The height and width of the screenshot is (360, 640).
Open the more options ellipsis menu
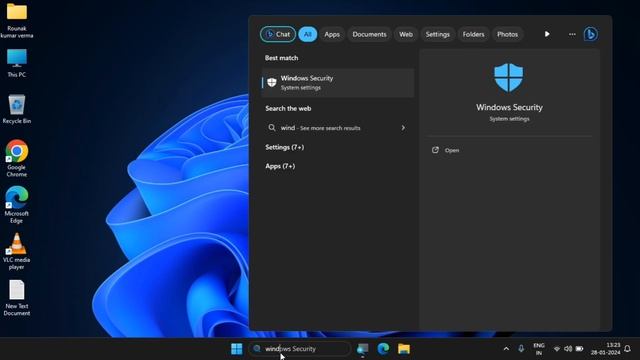[572, 34]
